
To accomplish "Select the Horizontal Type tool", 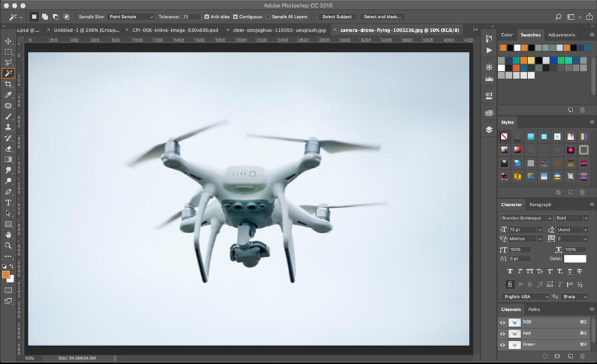I will (x=9, y=202).
